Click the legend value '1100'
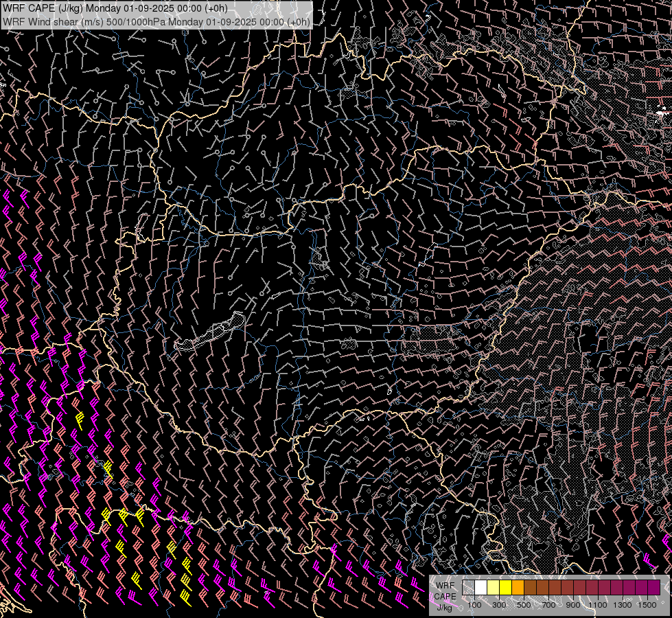Image resolution: width=672 pixels, height=618 pixels. pos(599,605)
